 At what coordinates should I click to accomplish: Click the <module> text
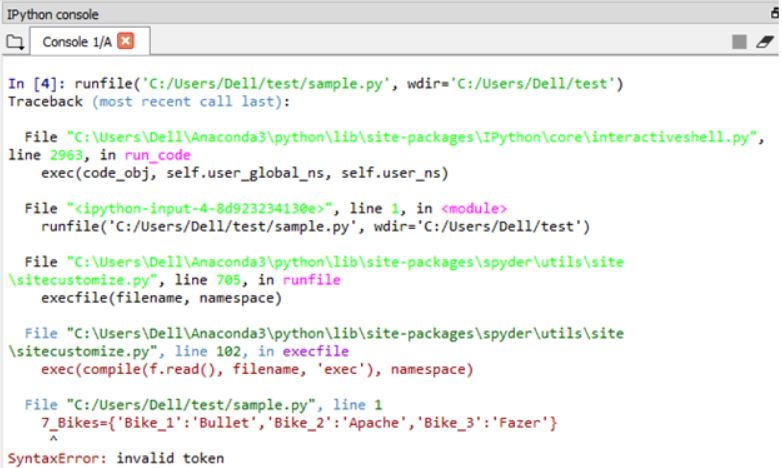coord(474,209)
